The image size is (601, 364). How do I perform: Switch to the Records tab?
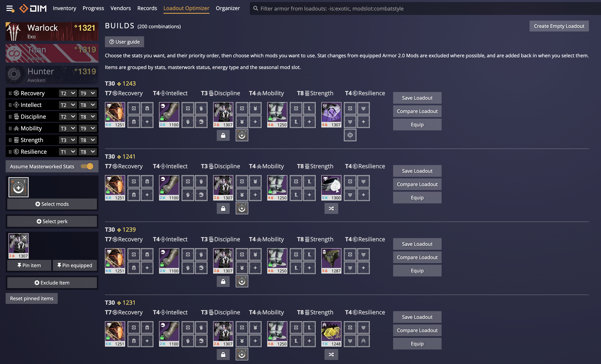[147, 8]
